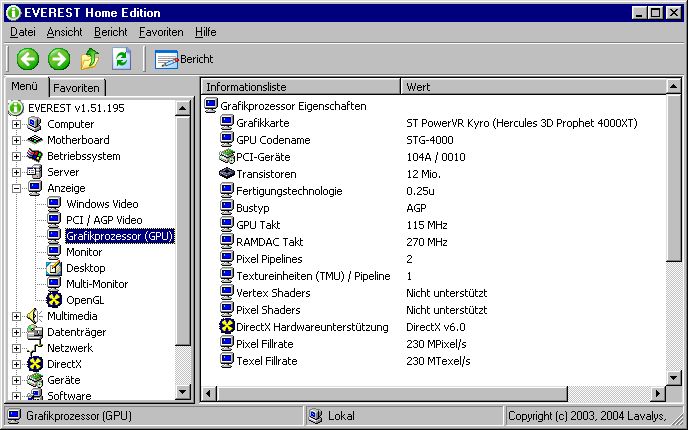Click the Informationsliste column header

[x=301, y=86]
